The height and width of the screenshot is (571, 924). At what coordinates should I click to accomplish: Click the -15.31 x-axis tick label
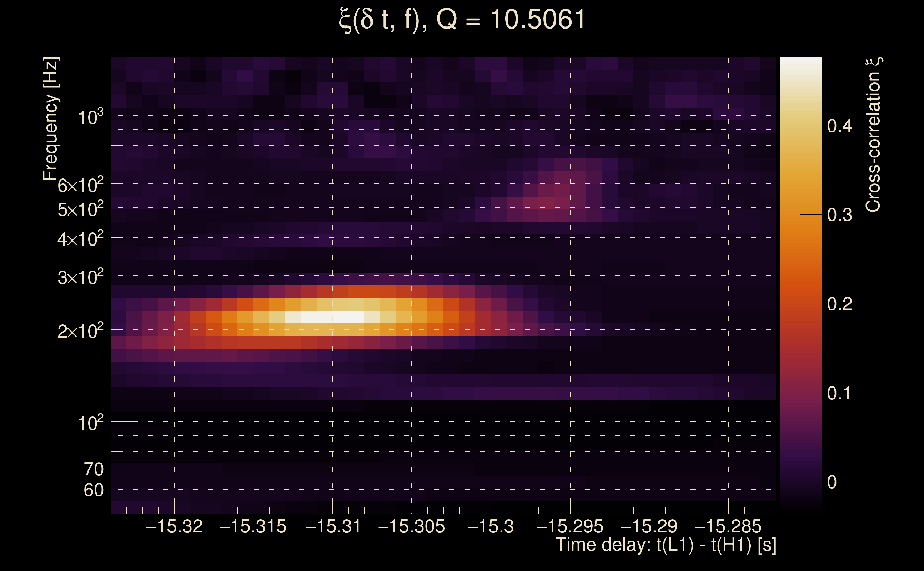pyautogui.click(x=333, y=527)
